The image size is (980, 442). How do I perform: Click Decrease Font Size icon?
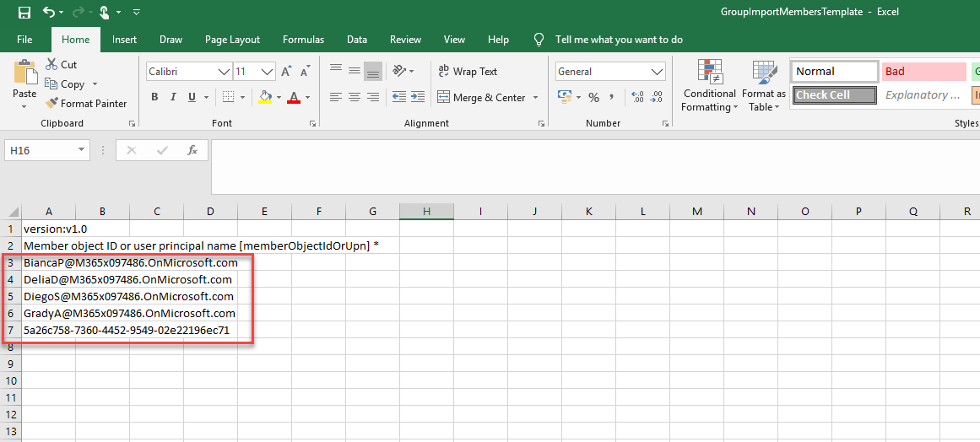(x=306, y=71)
